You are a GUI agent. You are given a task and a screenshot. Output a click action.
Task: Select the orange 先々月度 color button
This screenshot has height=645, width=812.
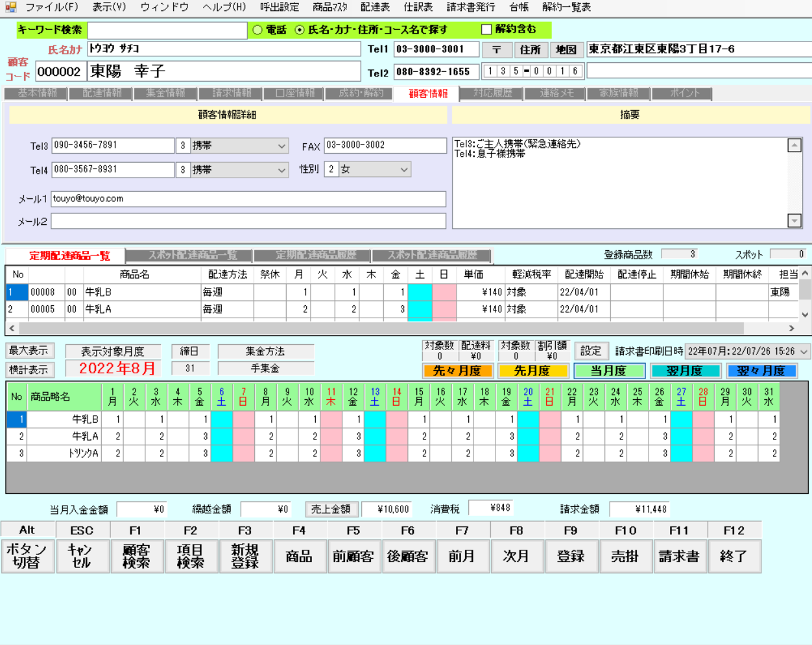[457, 371]
